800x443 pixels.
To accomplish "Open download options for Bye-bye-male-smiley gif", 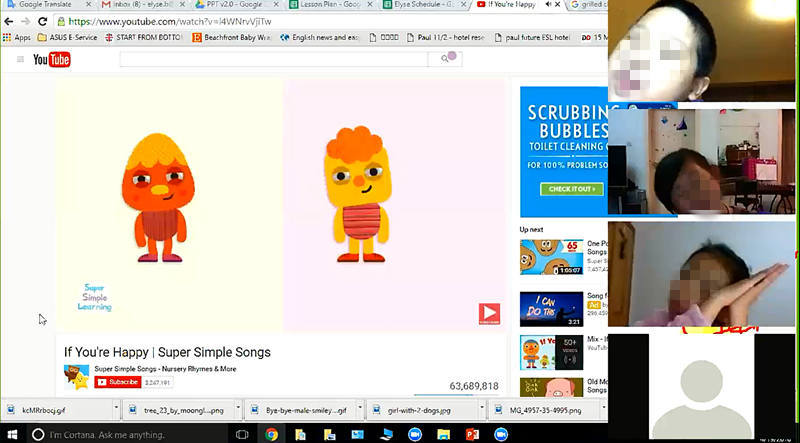I will [x=360, y=409].
